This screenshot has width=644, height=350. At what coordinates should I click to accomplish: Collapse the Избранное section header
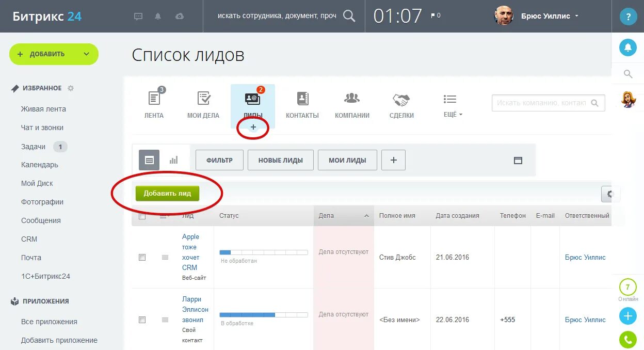pos(42,88)
